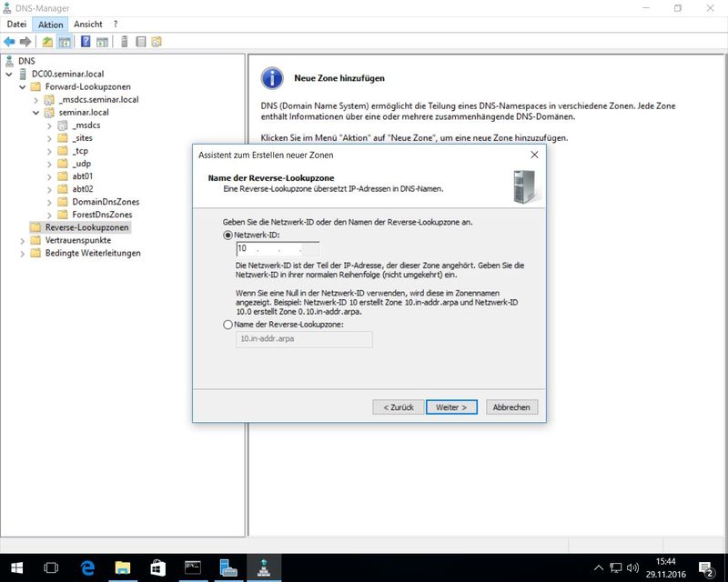Open the Windows Start menu

click(x=17, y=567)
